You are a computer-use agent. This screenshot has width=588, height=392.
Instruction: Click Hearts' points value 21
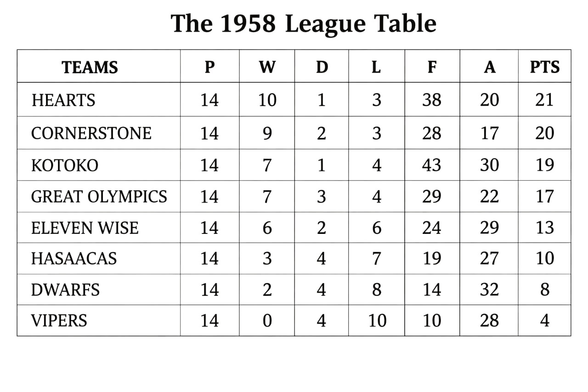pyautogui.click(x=544, y=100)
